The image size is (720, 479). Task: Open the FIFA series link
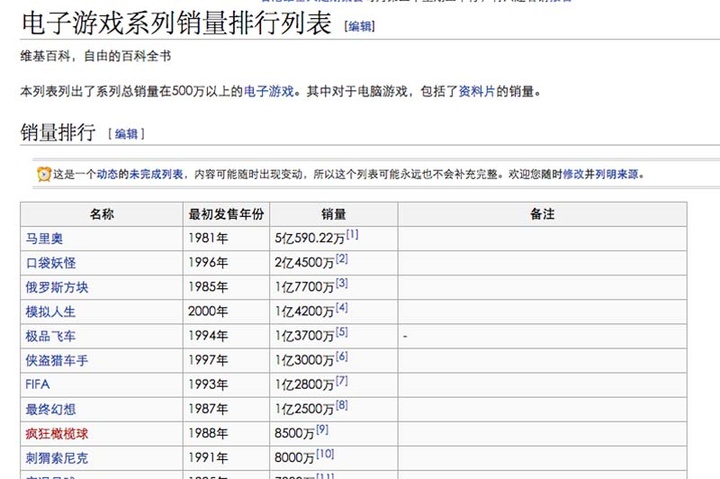(38, 384)
